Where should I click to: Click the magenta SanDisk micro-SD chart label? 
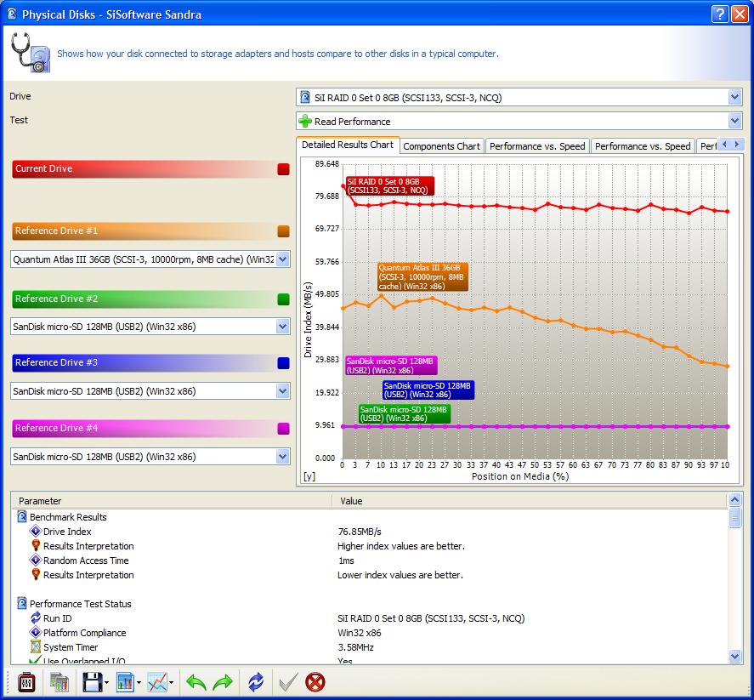[391, 366]
